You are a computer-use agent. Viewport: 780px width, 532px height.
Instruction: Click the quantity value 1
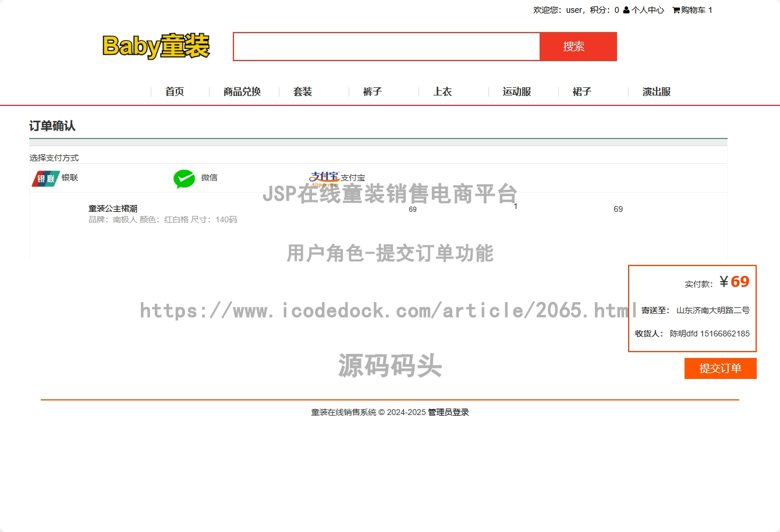515,206
